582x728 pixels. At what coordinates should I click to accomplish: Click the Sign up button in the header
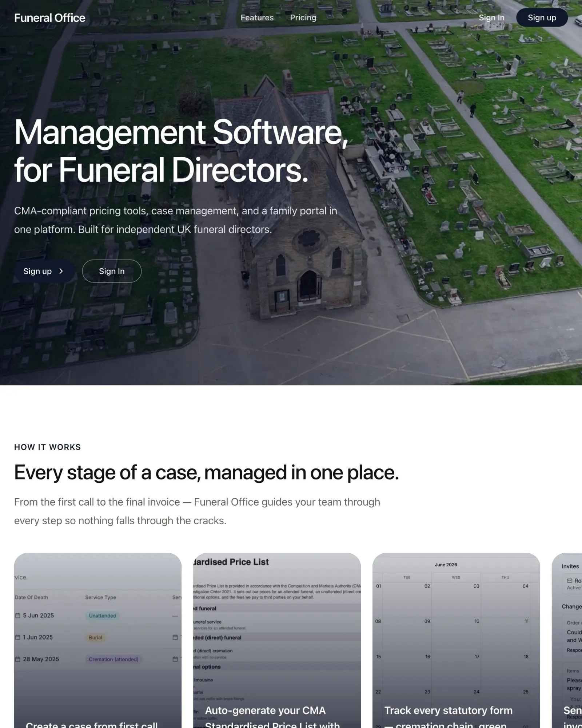tap(542, 17)
